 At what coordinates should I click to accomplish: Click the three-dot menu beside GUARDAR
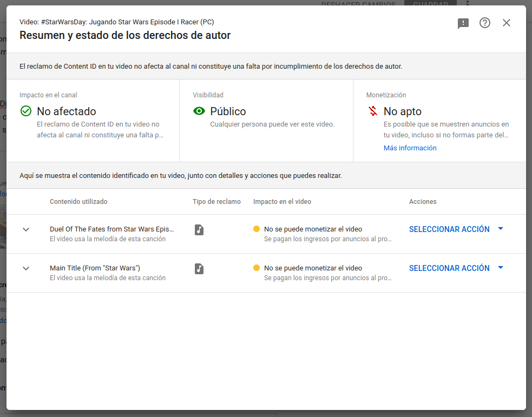click(x=468, y=4)
